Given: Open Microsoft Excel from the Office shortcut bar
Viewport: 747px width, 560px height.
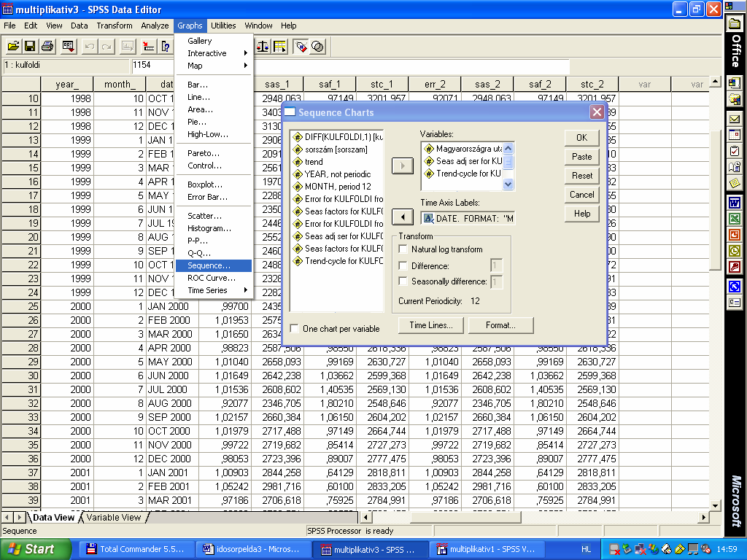Looking at the screenshot, I should [735, 219].
